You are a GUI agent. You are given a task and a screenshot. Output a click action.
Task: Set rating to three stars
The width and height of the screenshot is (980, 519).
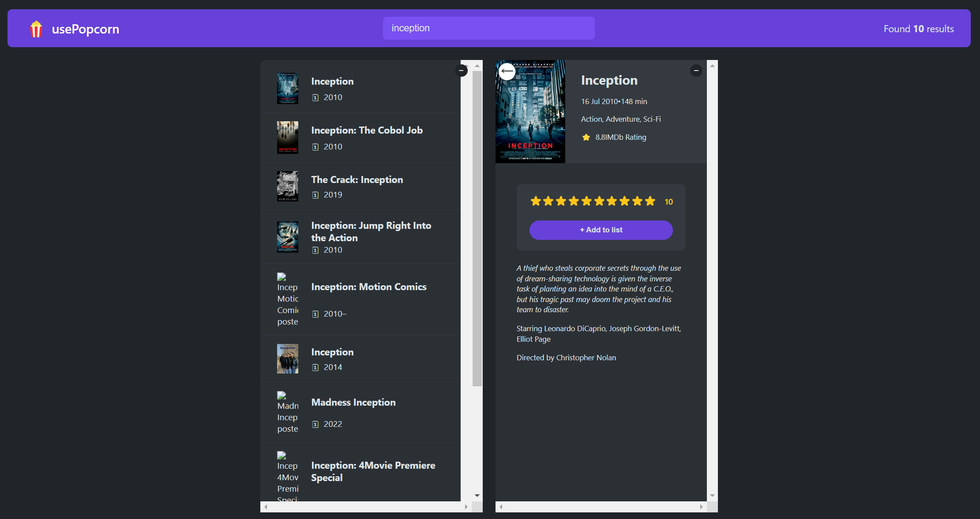(561, 202)
